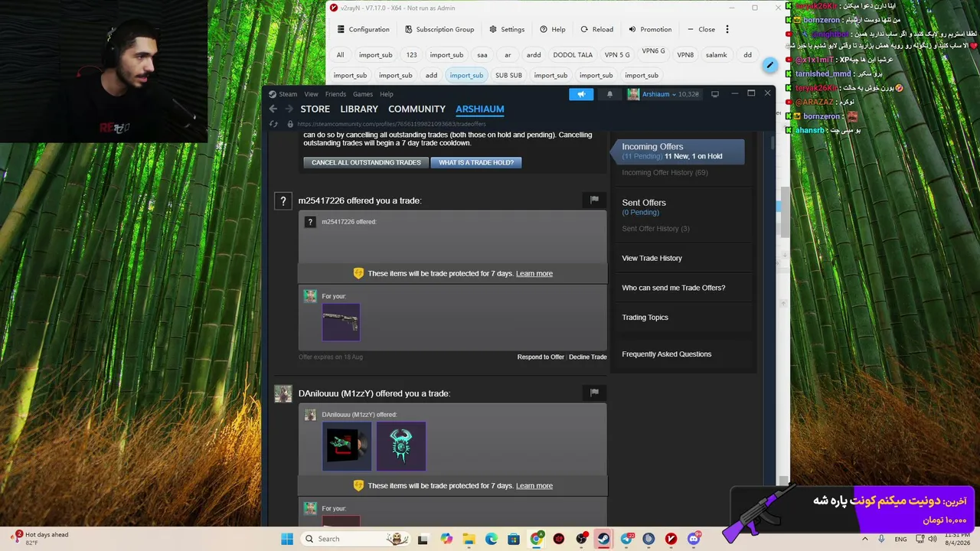Viewport: 980px width, 551px height.
Task: Open Microsoft Edge from the taskbar
Action: [492, 539]
